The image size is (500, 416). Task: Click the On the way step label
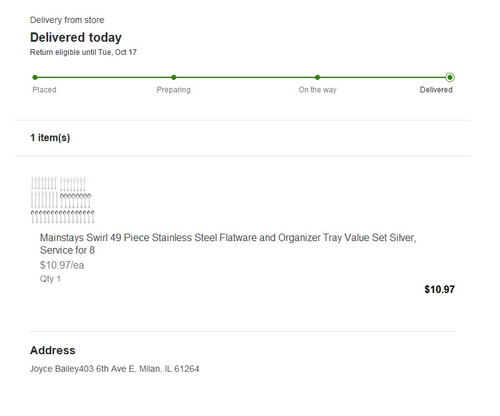click(318, 90)
